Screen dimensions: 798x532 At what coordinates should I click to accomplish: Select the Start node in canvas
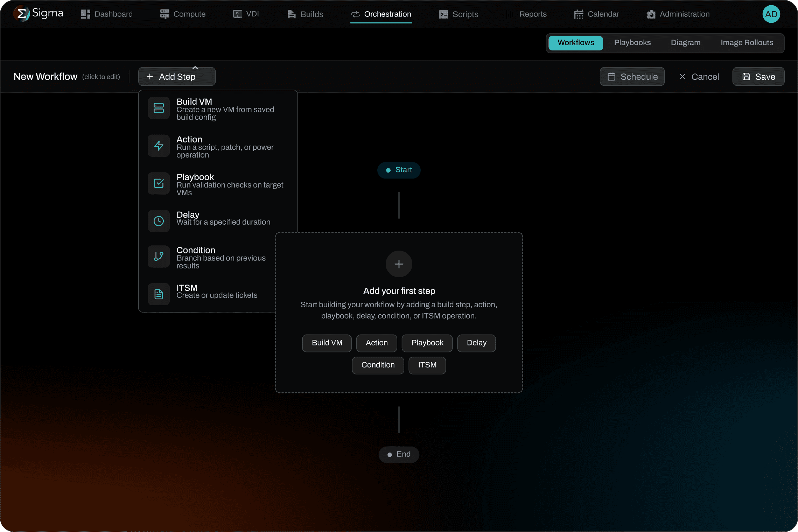[x=399, y=170]
